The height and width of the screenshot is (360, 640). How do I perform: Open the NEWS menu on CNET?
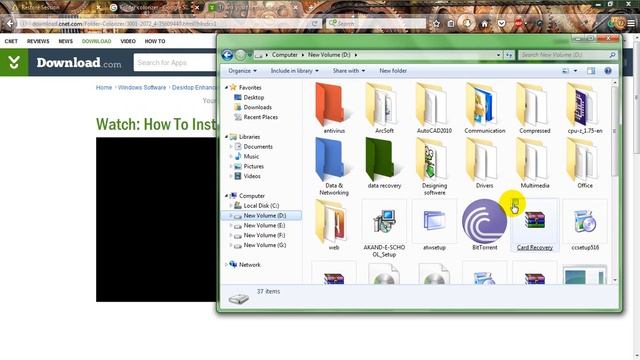(65, 41)
